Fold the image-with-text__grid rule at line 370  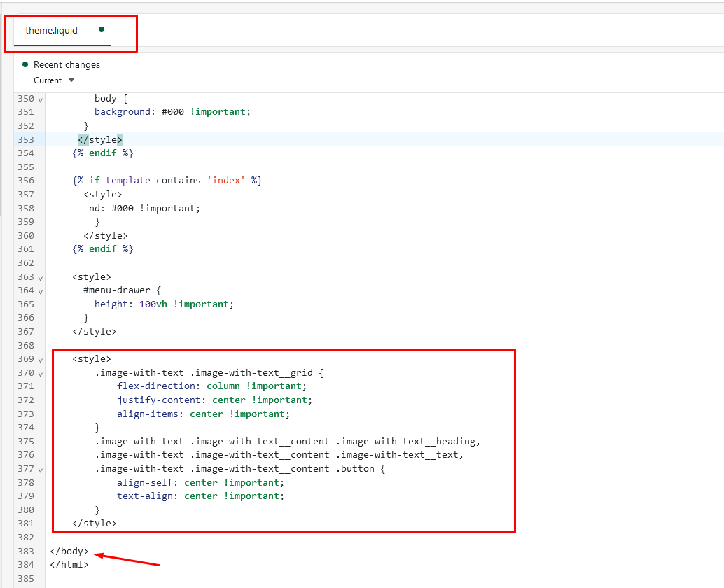[x=41, y=374]
